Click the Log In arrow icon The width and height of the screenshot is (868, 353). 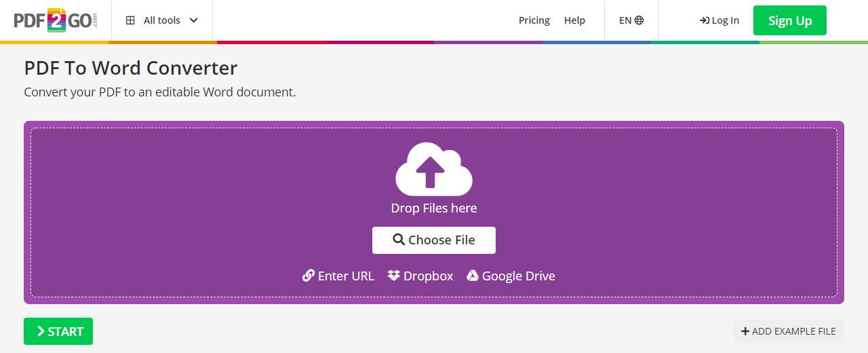pos(704,20)
